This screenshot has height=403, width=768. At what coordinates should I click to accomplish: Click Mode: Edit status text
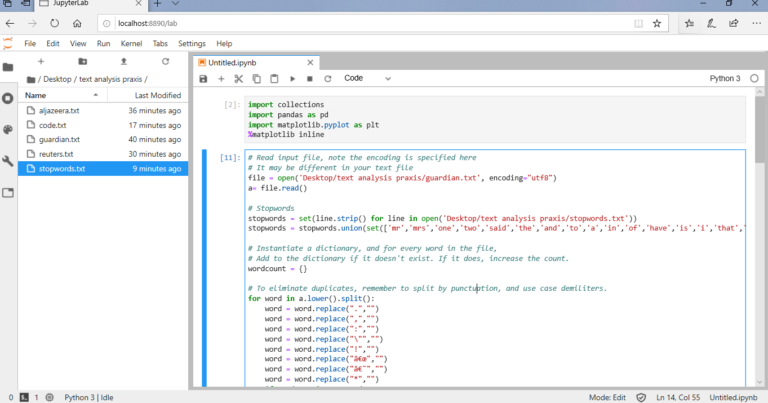[607, 398]
